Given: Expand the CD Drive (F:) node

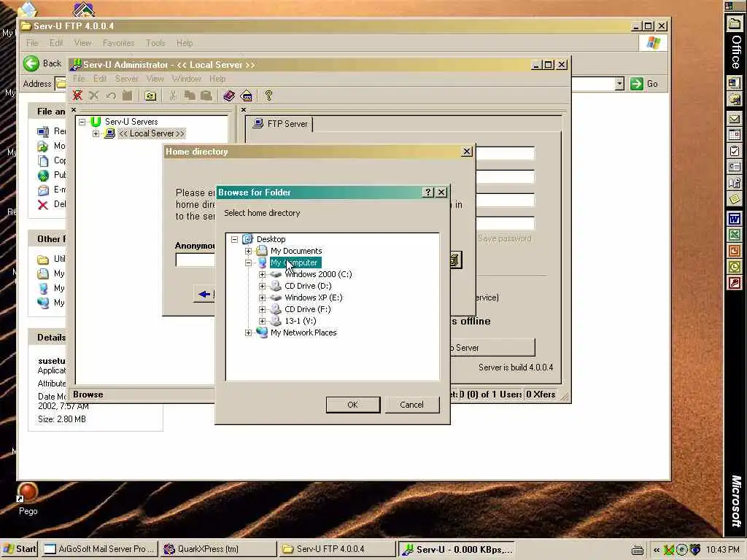Looking at the screenshot, I should 262,309.
